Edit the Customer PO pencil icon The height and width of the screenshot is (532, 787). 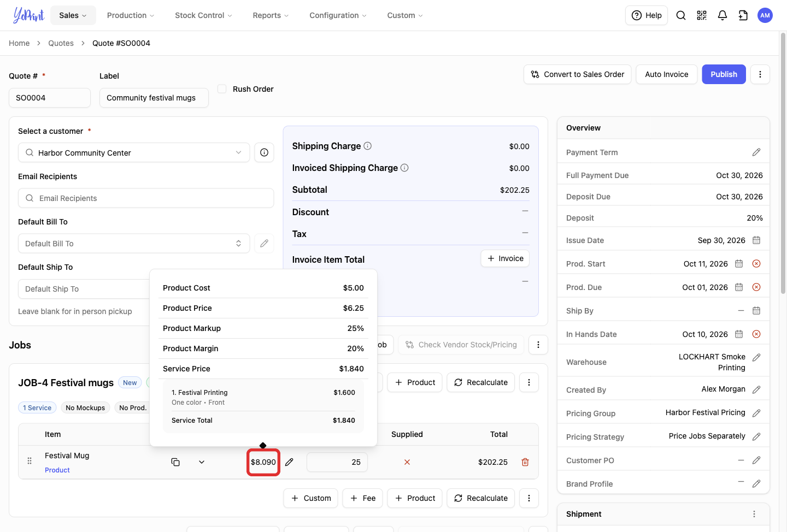click(756, 460)
